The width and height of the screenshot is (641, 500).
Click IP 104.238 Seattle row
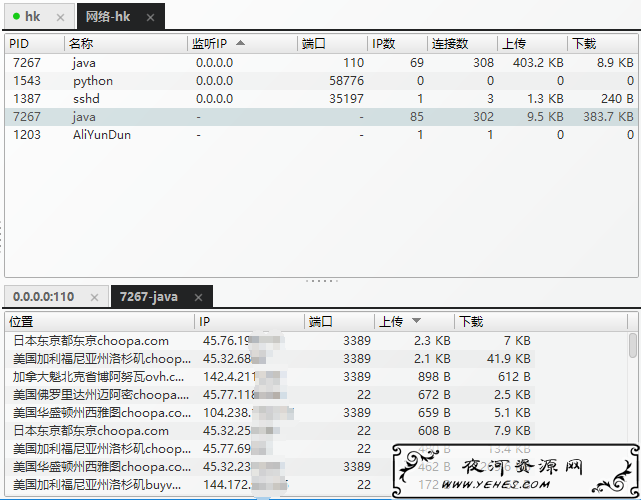pos(270,413)
